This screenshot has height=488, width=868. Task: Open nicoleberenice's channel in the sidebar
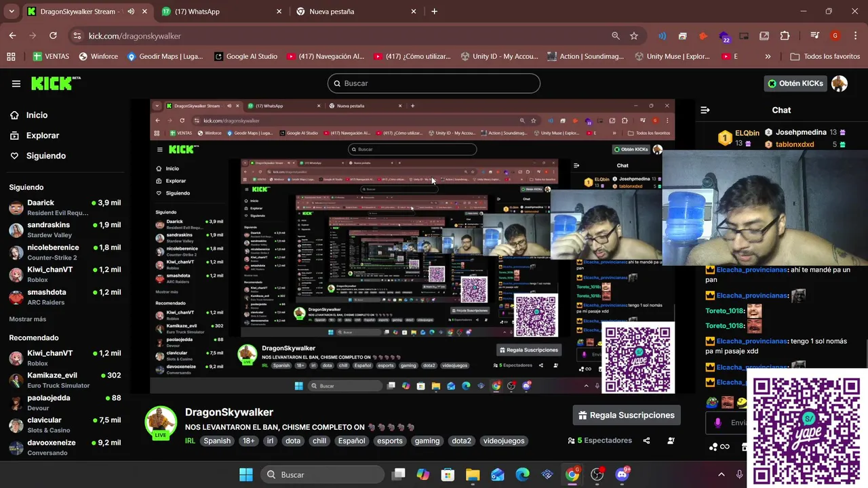point(64,252)
